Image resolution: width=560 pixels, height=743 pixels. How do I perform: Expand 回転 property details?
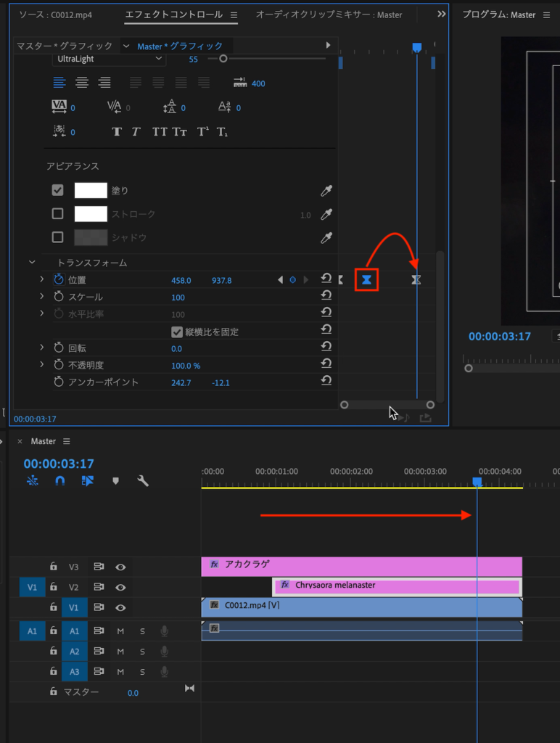[41, 348]
